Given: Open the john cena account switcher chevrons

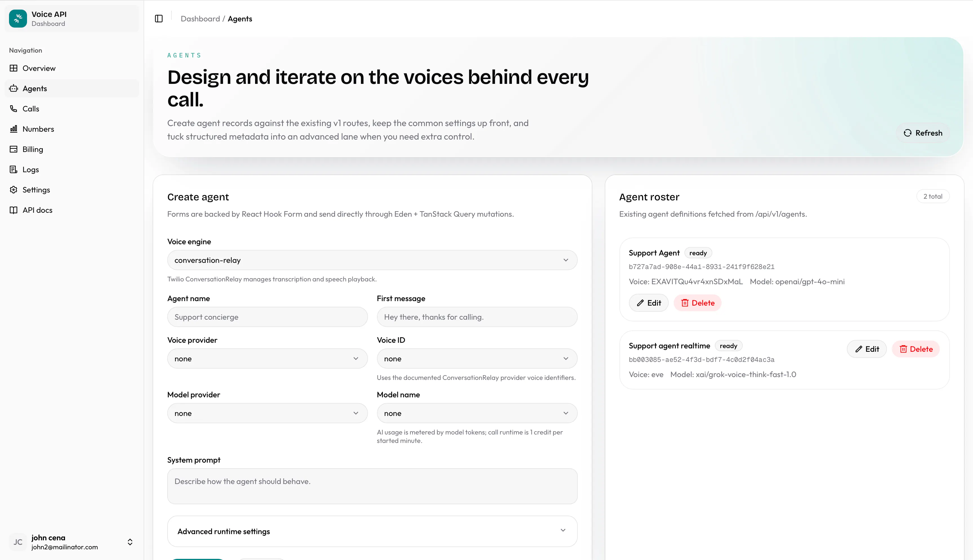Looking at the screenshot, I should pyautogui.click(x=130, y=542).
